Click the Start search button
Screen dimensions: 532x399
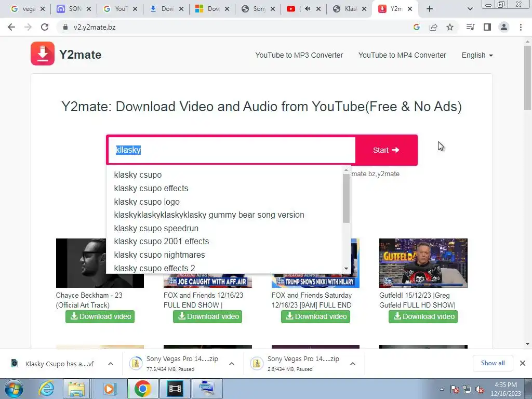[x=386, y=150]
